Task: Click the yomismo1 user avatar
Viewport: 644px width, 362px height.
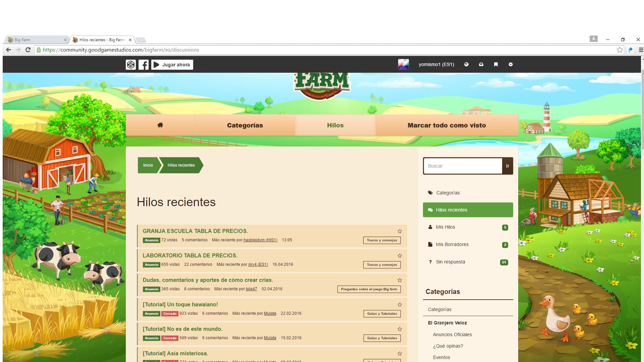Action: [403, 64]
